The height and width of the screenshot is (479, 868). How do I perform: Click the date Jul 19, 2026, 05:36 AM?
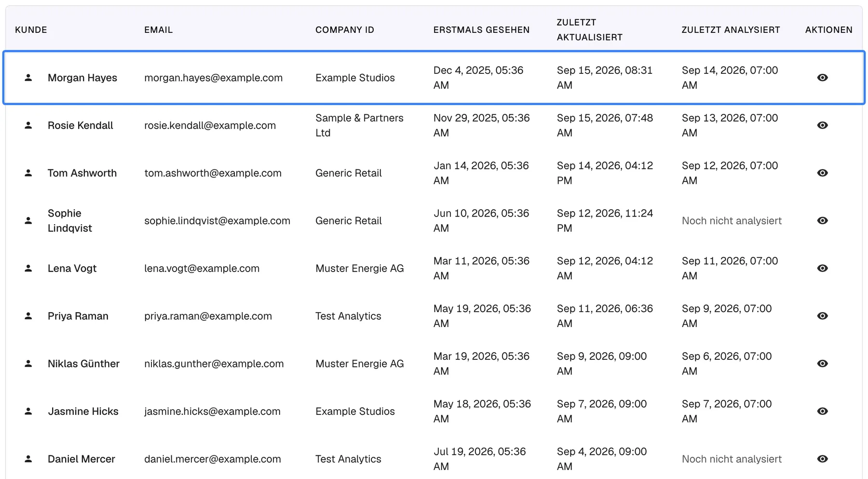pyautogui.click(x=479, y=459)
